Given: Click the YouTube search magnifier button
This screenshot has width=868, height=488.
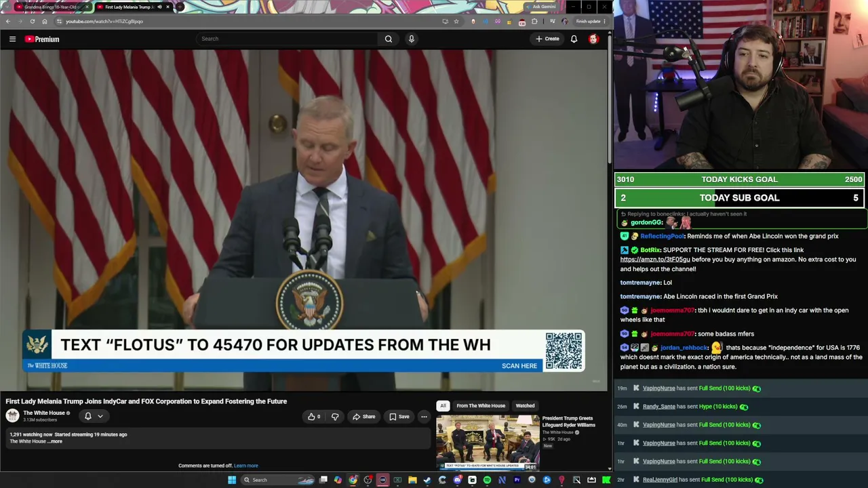Looking at the screenshot, I should 389,39.
